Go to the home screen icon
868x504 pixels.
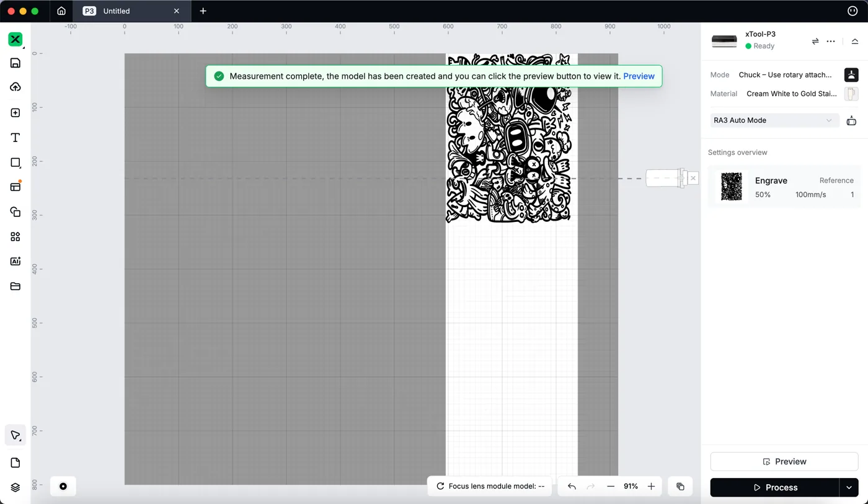click(x=61, y=11)
